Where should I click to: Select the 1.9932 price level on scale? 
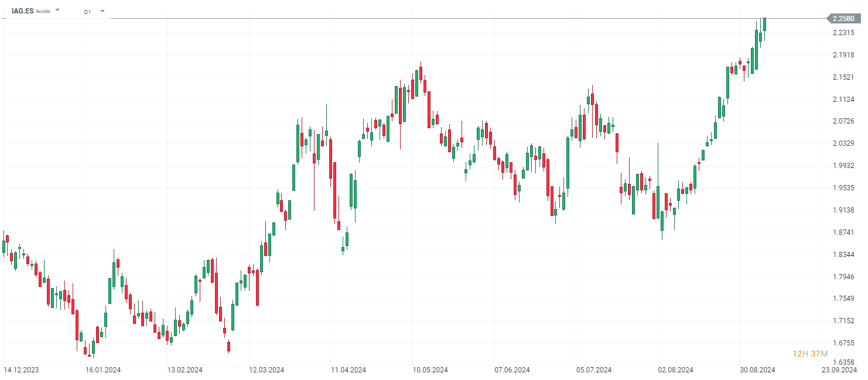pyautogui.click(x=843, y=166)
